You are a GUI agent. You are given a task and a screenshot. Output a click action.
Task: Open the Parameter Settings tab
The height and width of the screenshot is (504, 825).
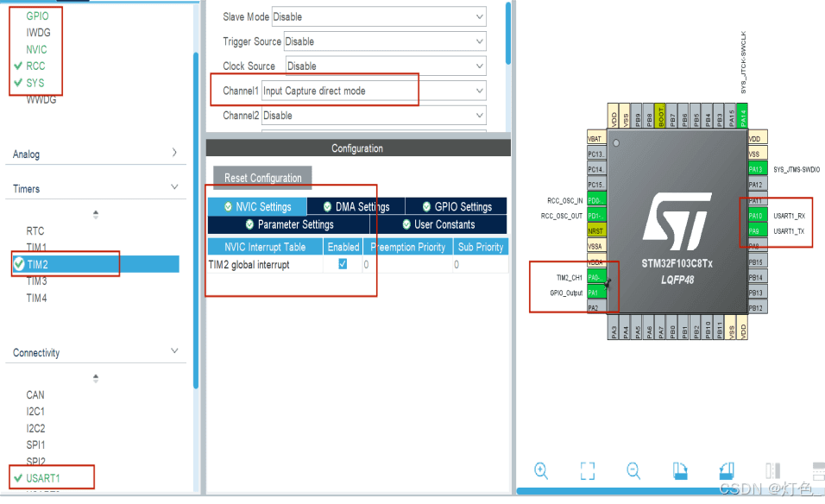pos(289,224)
